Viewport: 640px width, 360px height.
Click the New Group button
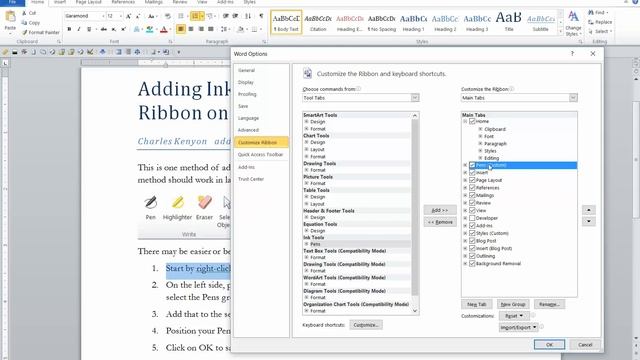tap(513, 304)
